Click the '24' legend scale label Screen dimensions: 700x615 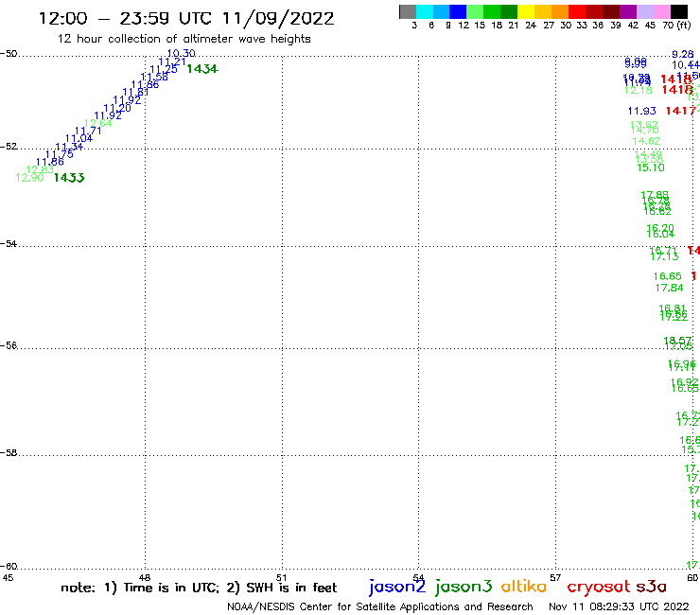[x=531, y=26]
